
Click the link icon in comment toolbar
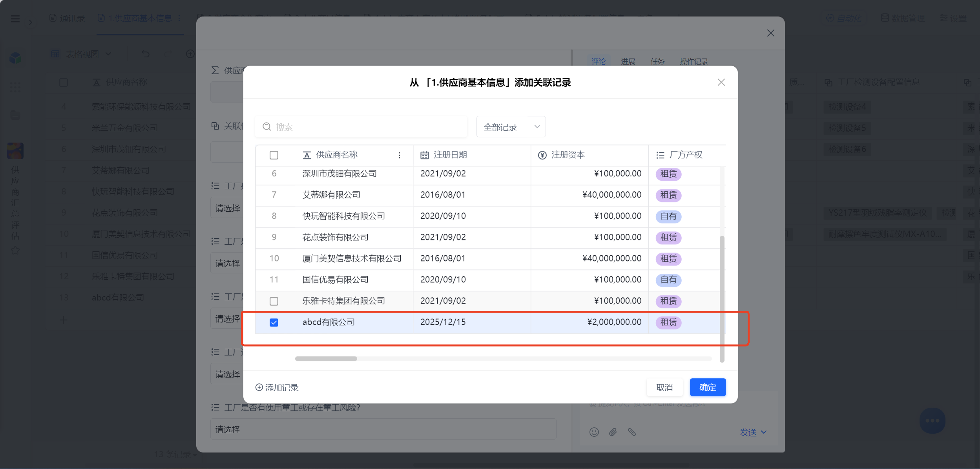(x=632, y=432)
